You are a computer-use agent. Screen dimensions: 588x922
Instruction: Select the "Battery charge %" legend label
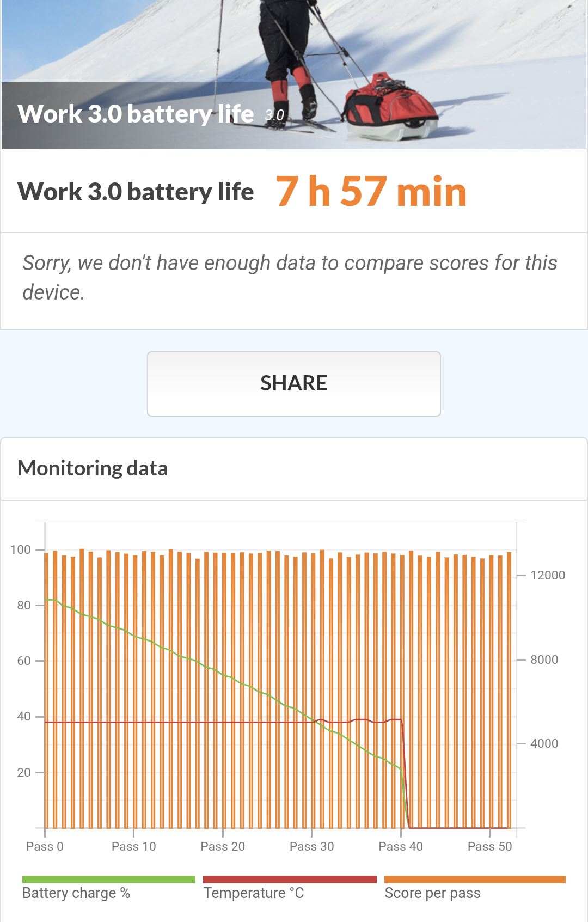[76, 893]
